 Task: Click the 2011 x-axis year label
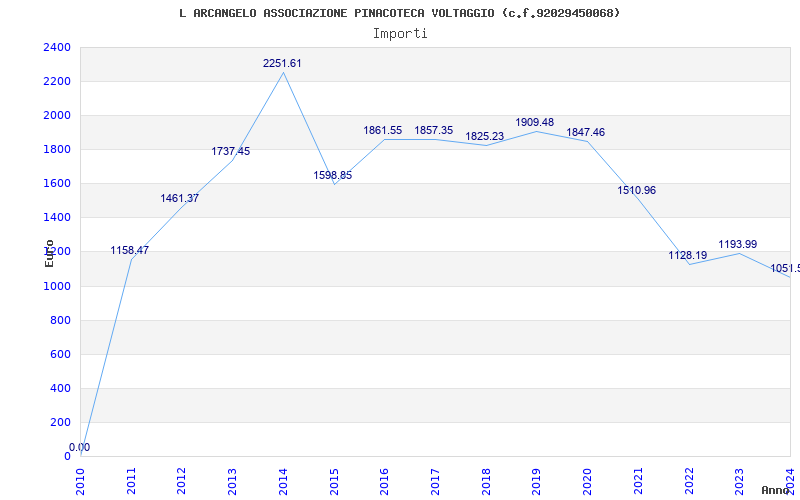pyautogui.click(x=131, y=481)
